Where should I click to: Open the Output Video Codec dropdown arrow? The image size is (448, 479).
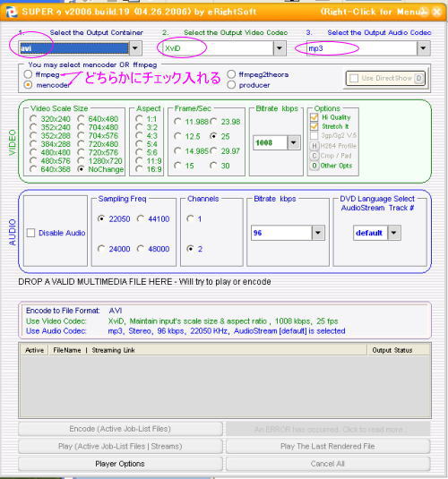tap(280, 48)
